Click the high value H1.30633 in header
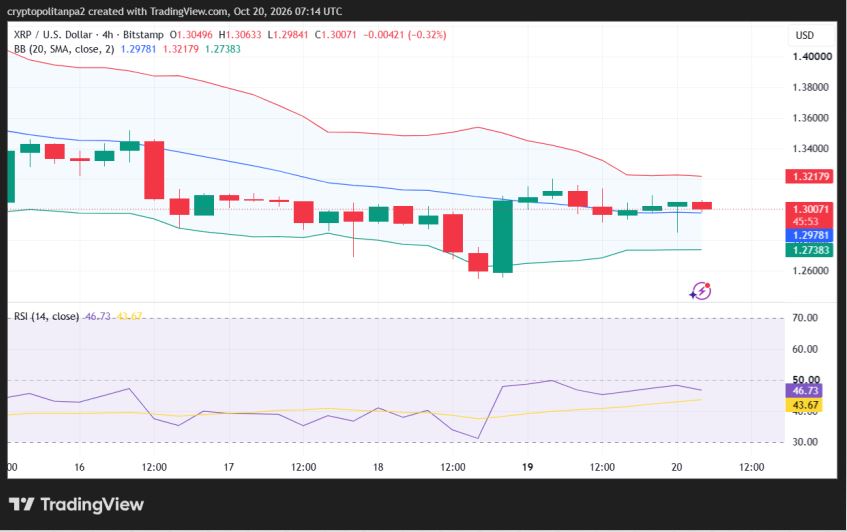Image resolution: width=847 pixels, height=532 pixels. click(240, 35)
